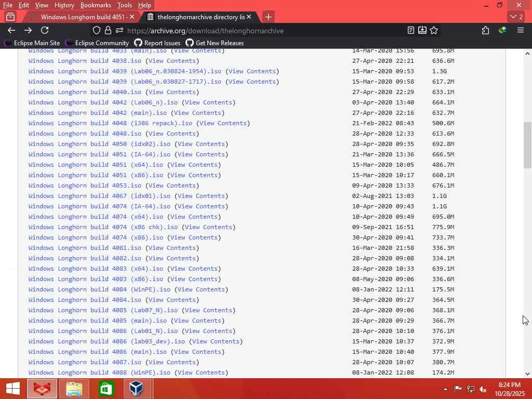This screenshot has height=399, width=532.
Task: Click the page vertical scrollbar thumb
Action: [x=527, y=145]
